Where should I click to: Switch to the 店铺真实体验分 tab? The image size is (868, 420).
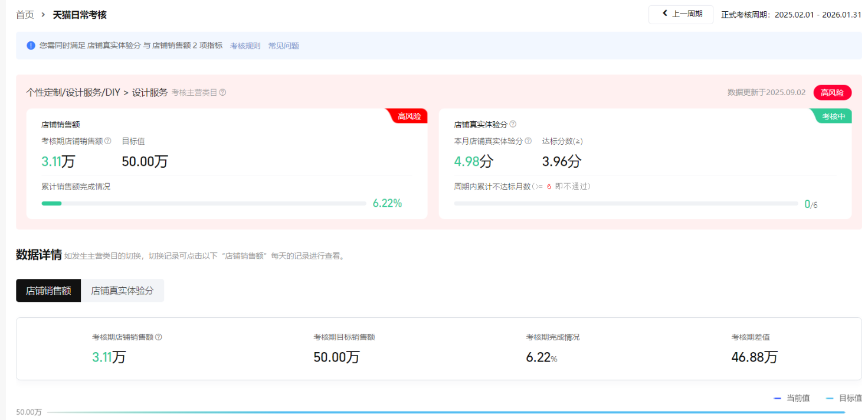122,291
